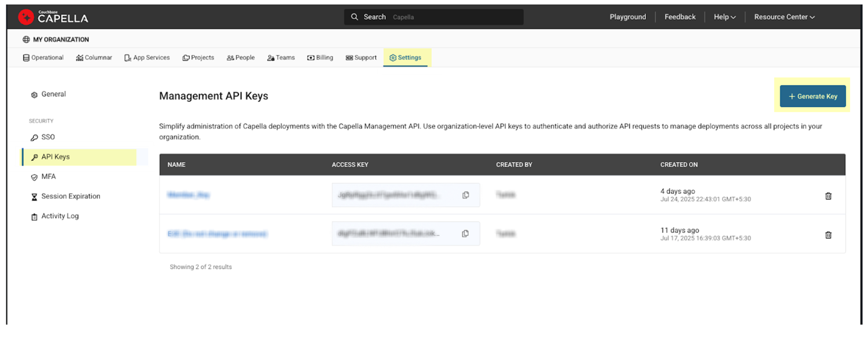
Task: Delete the API key created 4 days ago
Action: point(828,196)
